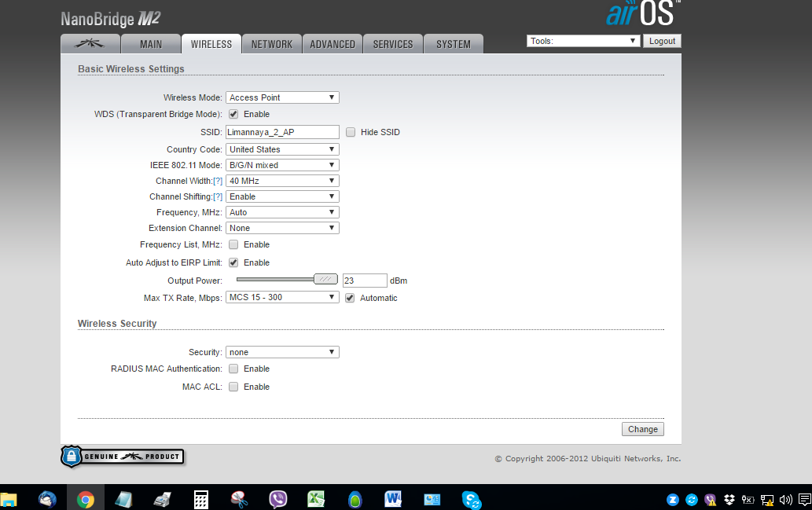Switch to the SYSTEM tab
812x510 pixels.
point(454,44)
